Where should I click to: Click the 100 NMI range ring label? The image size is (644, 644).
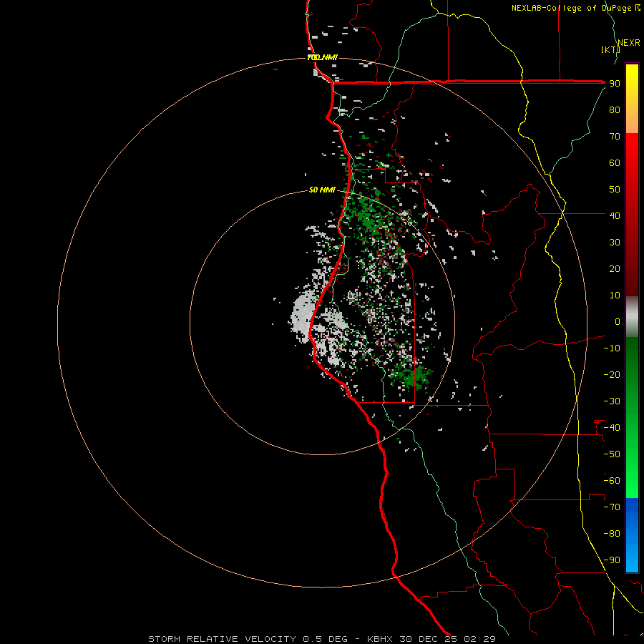pyautogui.click(x=323, y=57)
